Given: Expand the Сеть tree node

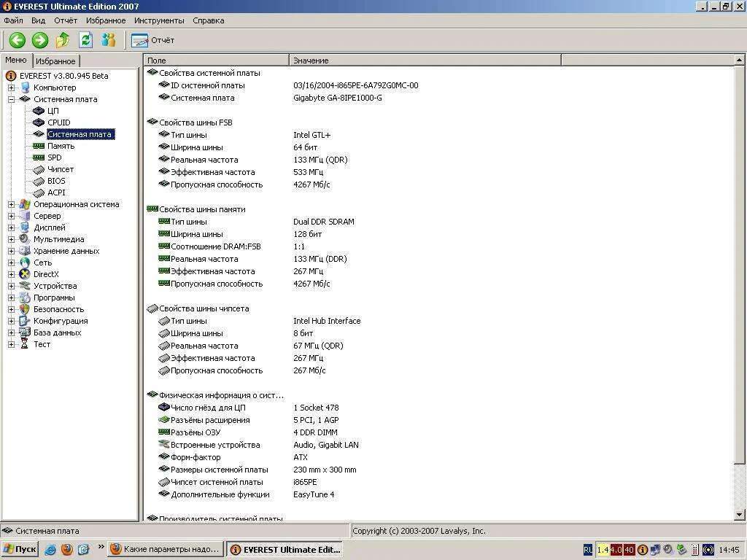Looking at the screenshot, I should 12,262.
